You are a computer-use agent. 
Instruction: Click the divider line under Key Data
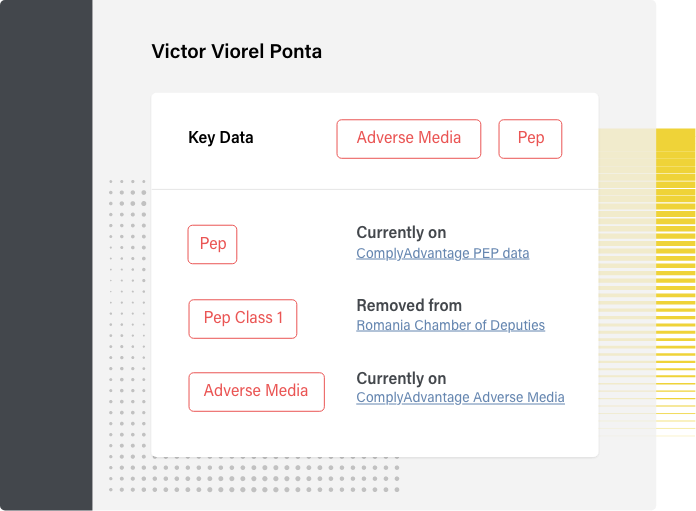[x=375, y=190]
